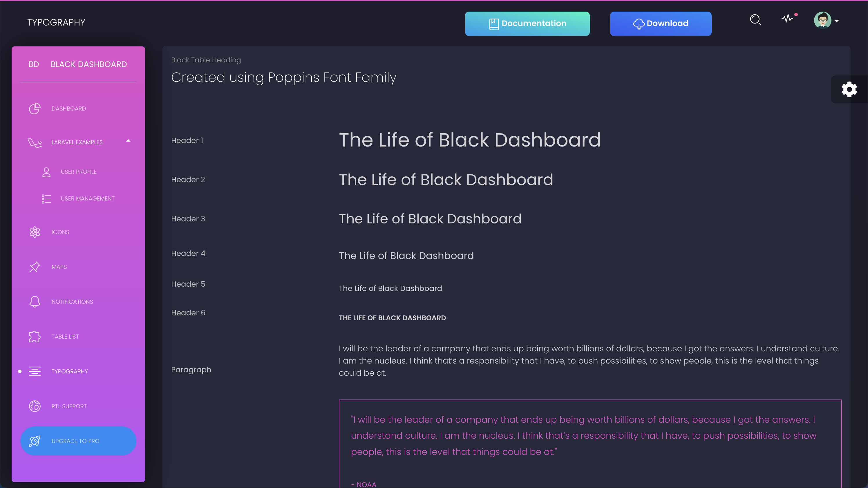Click the User Profile person icon

[x=46, y=172]
